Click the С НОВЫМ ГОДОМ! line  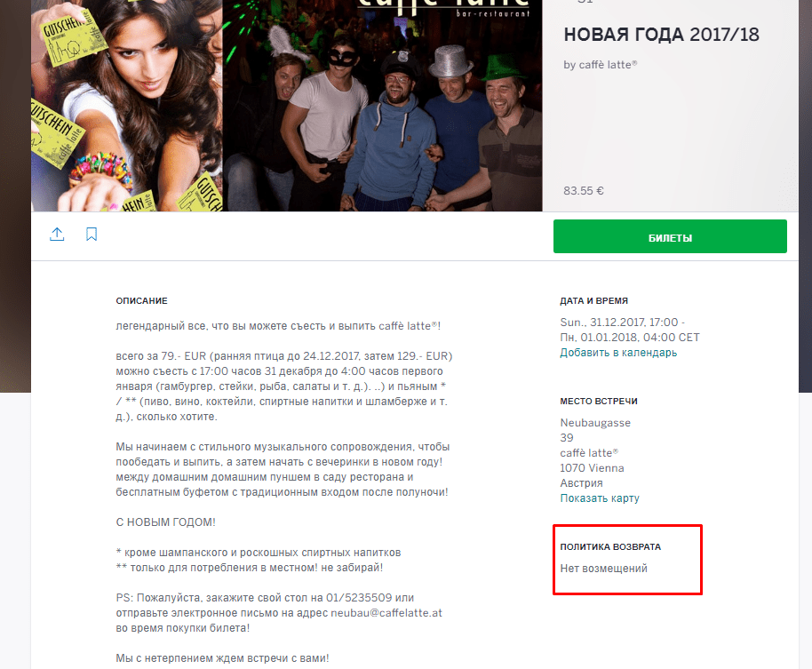166,522
